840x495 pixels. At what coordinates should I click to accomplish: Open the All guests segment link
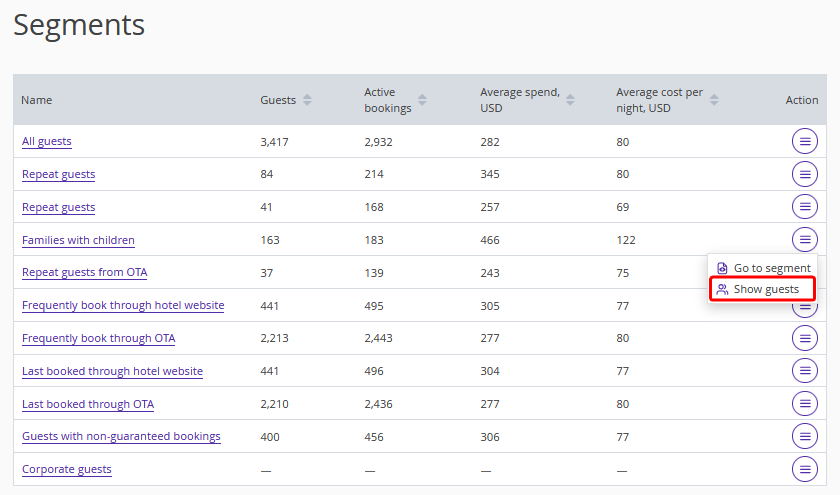click(x=47, y=142)
